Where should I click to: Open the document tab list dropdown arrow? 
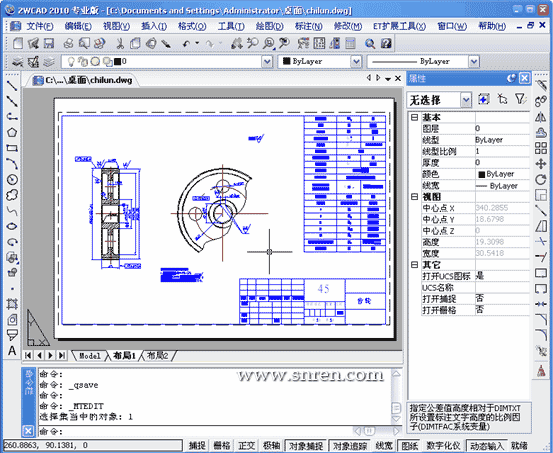(388, 79)
